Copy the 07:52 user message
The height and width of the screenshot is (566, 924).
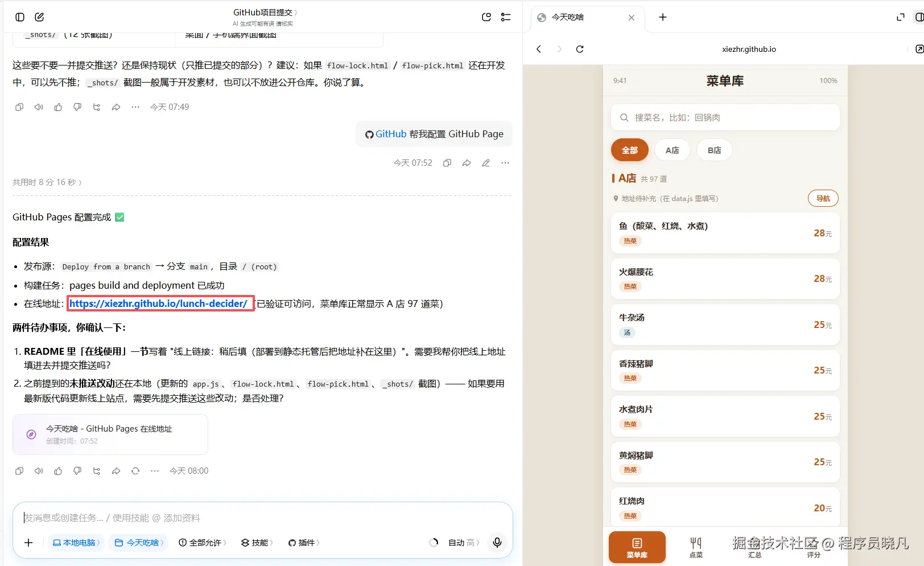click(447, 163)
